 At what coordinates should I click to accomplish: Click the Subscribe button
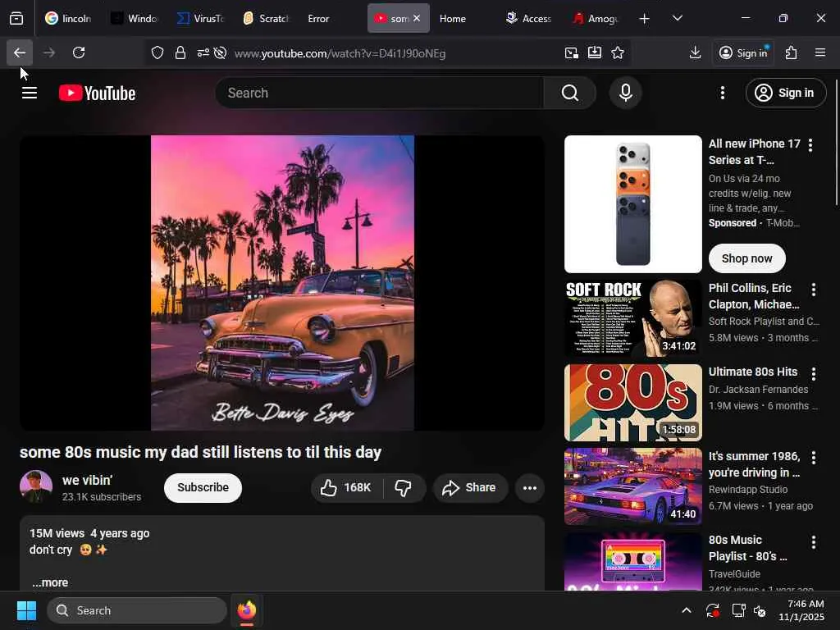203,487
